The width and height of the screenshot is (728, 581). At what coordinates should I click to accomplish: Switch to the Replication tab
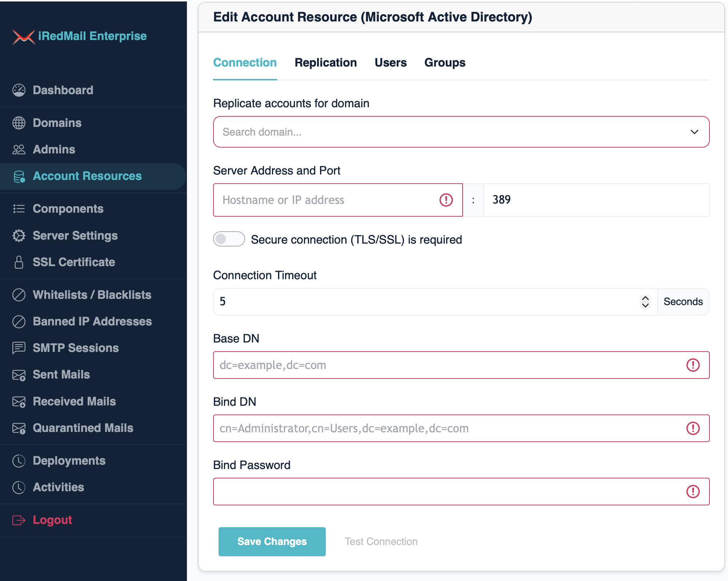[x=326, y=63]
